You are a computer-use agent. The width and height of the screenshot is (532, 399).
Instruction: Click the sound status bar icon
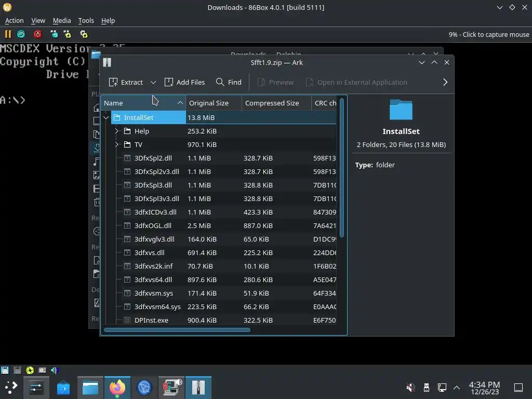[x=55, y=370]
